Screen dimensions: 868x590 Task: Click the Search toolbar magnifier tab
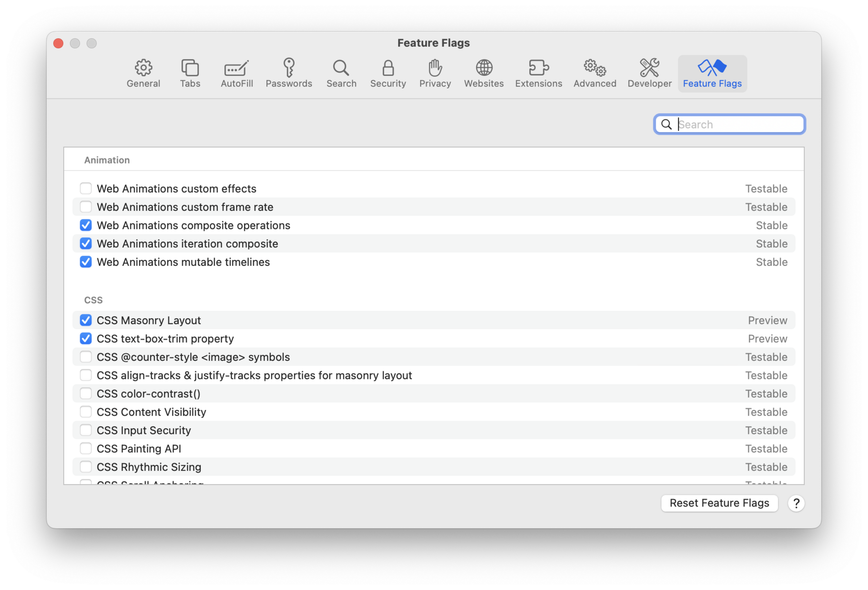click(341, 73)
